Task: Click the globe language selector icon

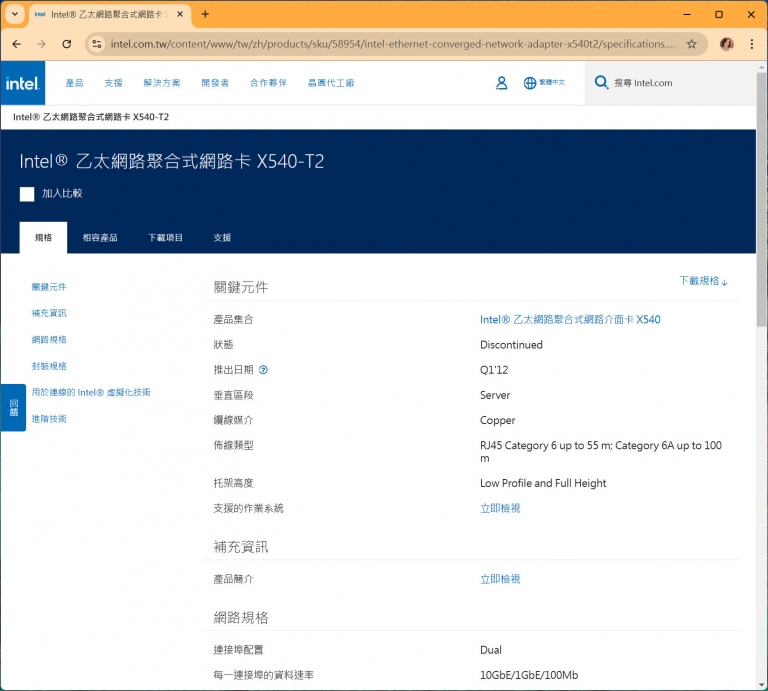Action: pos(529,83)
